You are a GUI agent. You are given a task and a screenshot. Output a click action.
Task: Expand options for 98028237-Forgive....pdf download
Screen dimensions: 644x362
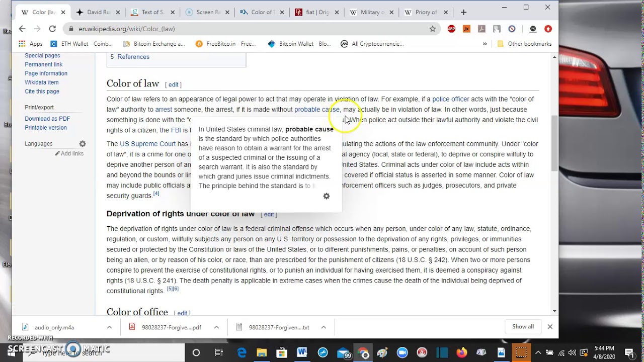point(216,327)
